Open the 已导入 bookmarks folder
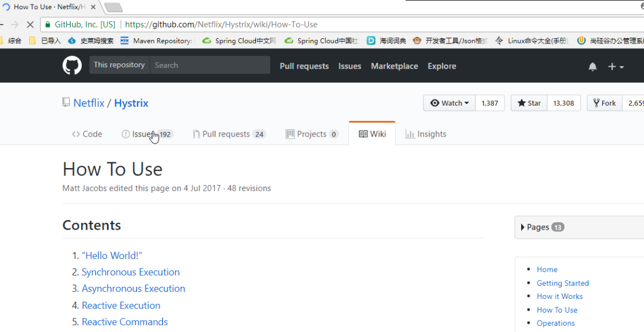Screen dimensions: 644x332 45,41
